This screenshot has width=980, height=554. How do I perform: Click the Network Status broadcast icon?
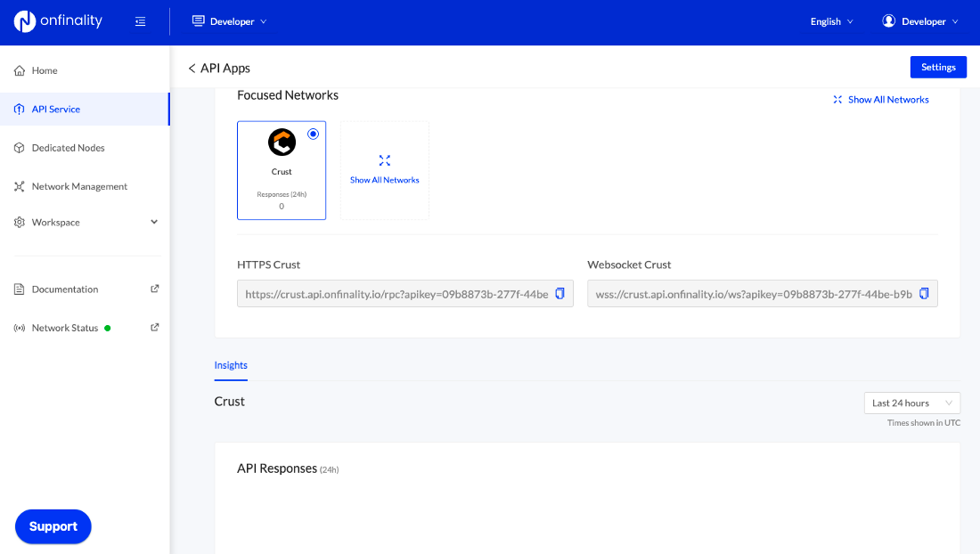click(20, 328)
